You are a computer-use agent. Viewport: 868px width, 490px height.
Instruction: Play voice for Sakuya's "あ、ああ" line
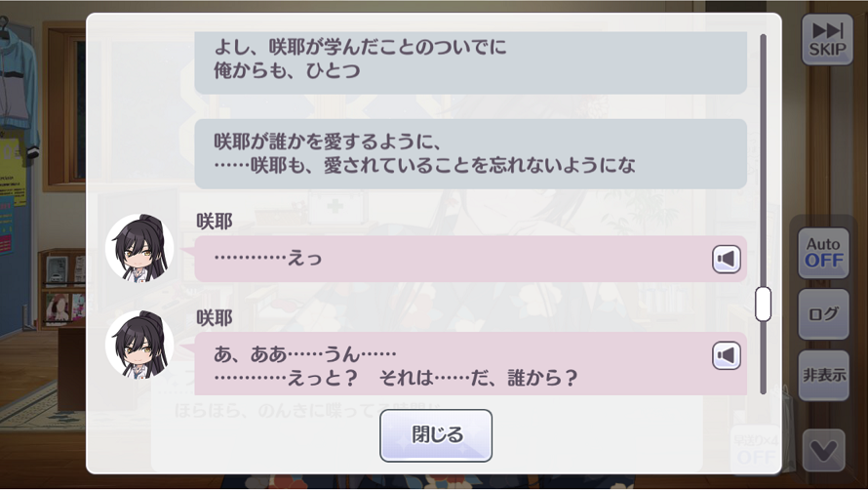[x=726, y=355]
